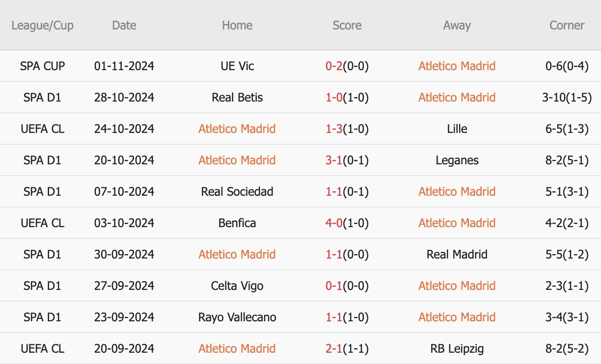Open the RB Leipzig away team link
Screen dimensions: 601x364
(x=457, y=349)
